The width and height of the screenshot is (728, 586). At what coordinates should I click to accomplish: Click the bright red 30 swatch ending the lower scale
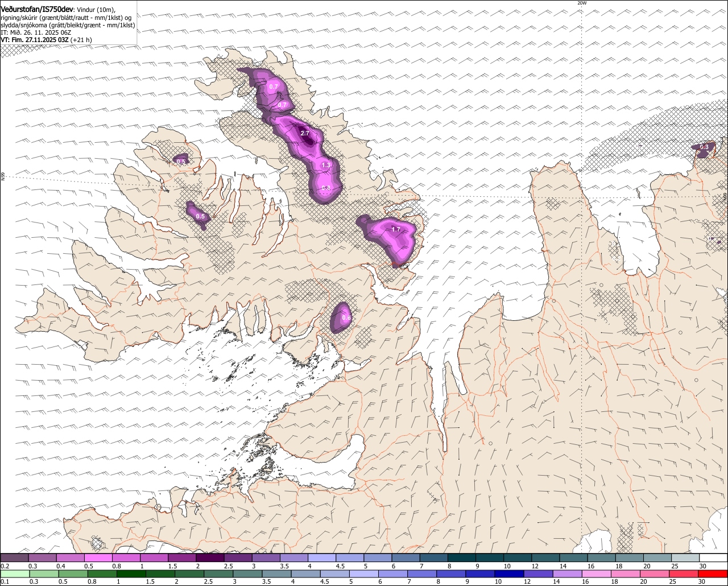pyautogui.click(x=713, y=574)
